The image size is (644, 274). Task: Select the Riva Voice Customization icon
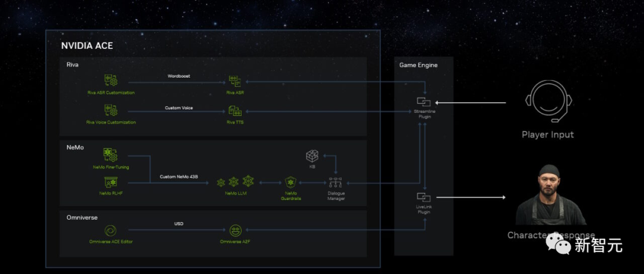coord(111,110)
